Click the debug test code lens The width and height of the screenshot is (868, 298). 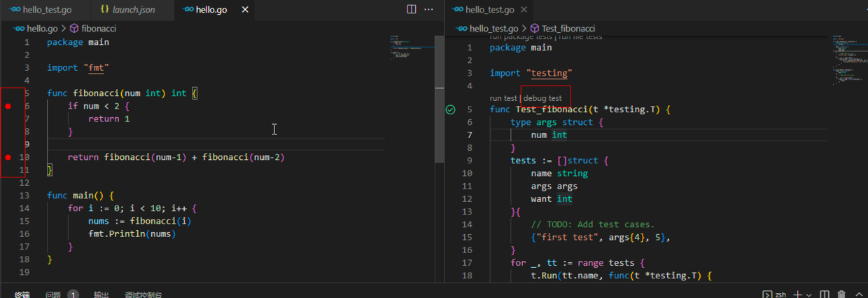point(542,98)
